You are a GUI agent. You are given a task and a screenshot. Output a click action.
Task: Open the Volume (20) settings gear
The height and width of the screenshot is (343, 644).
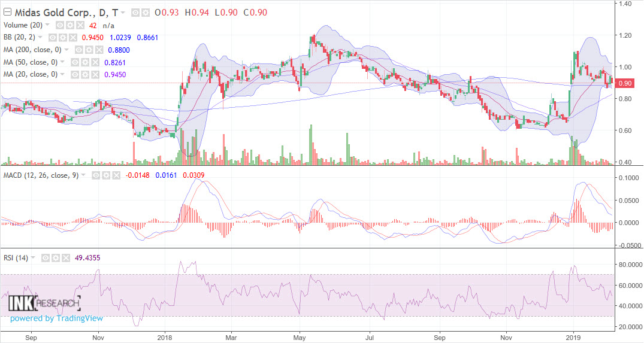(70, 25)
